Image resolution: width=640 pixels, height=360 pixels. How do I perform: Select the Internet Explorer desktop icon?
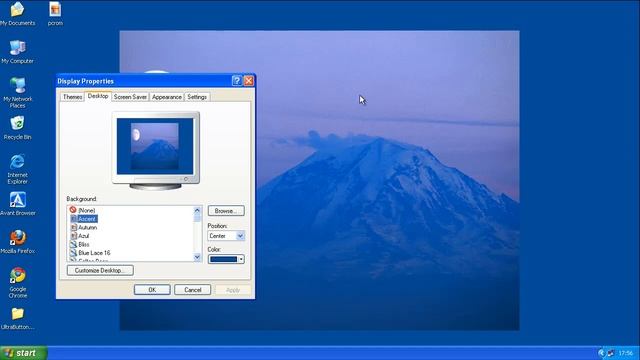click(17, 169)
